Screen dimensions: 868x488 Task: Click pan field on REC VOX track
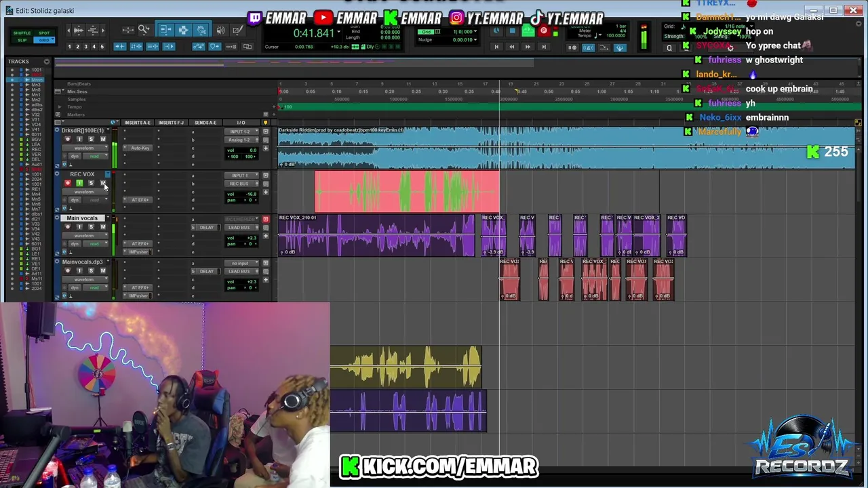click(242, 200)
